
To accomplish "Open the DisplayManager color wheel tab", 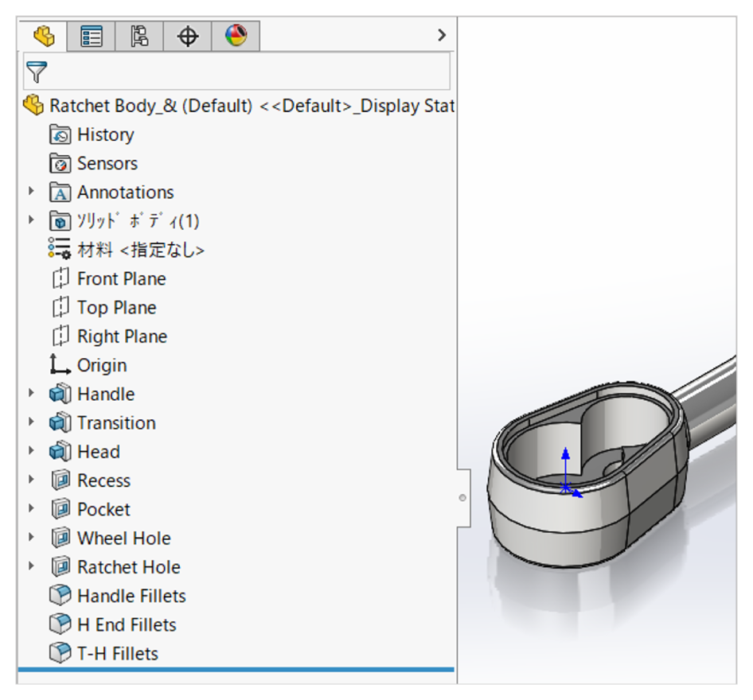I will coord(236,36).
